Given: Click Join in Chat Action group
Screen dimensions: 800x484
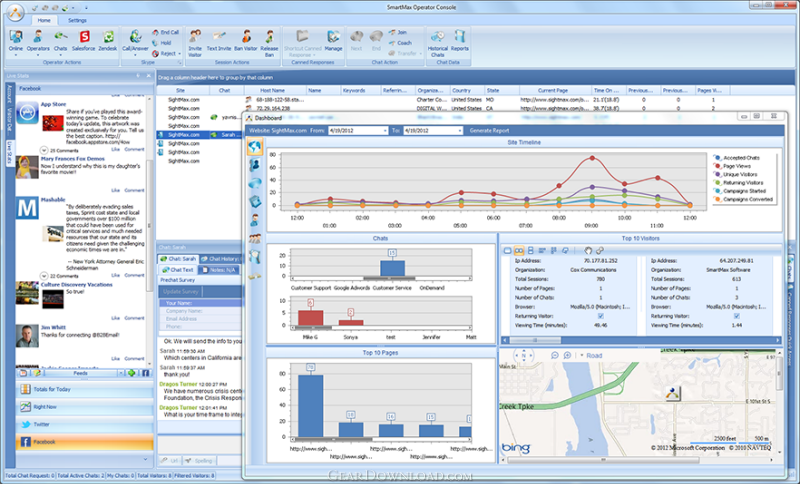Looking at the screenshot, I should (x=398, y=32).
